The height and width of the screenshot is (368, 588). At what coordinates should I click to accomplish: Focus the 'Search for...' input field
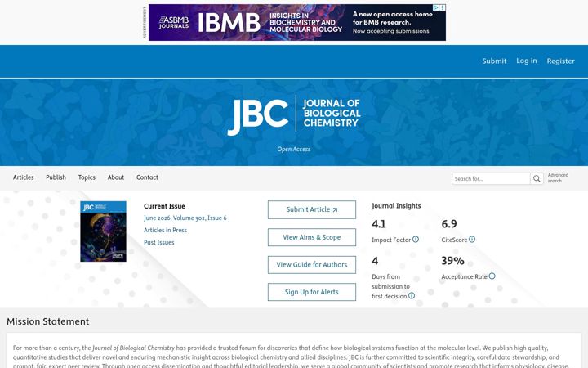491,179
